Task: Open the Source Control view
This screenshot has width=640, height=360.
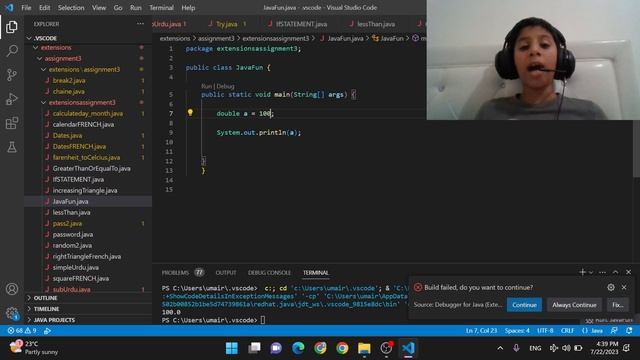Action: 12,75
